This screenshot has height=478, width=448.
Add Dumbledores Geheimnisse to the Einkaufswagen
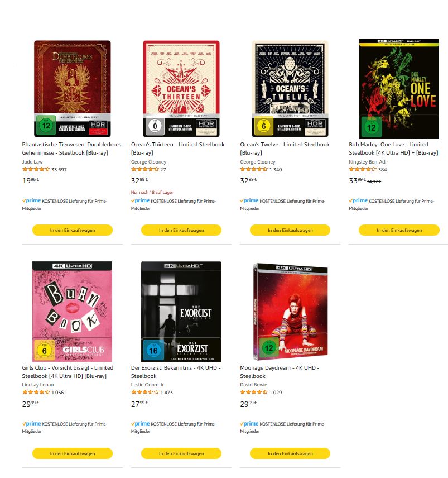pyautogui.click(x=73, y=230)
